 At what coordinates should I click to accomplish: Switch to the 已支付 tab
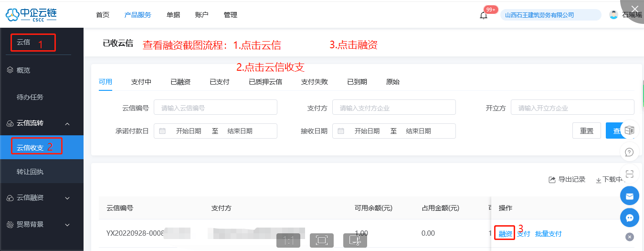pyautogui.click(x=220, y=82)
